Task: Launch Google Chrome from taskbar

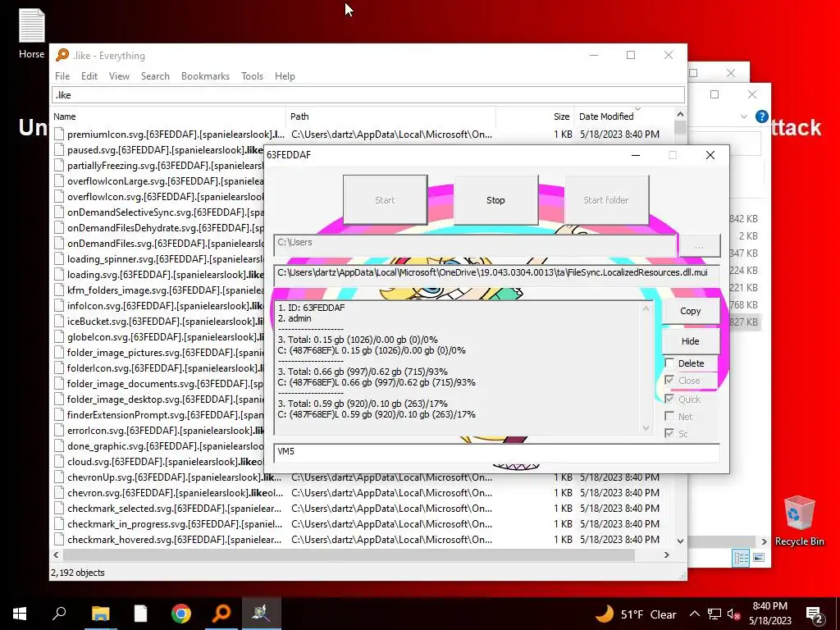Action: pos(181,614)
